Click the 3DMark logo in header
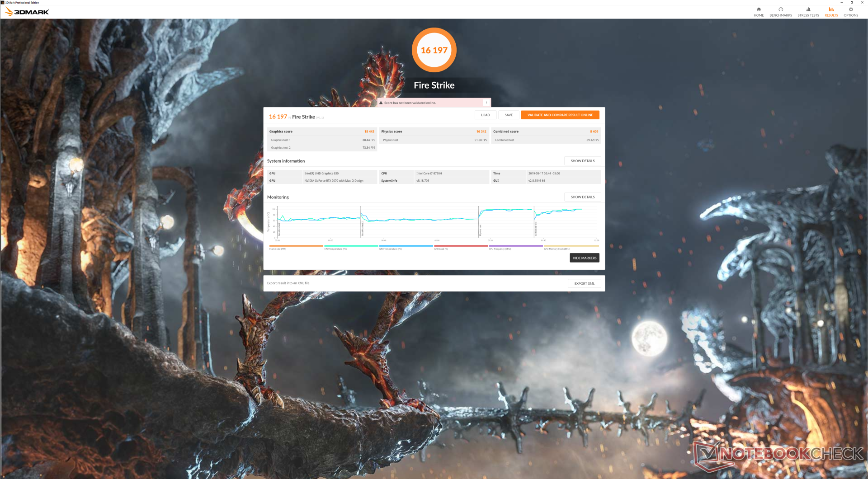 coord(27,12)
